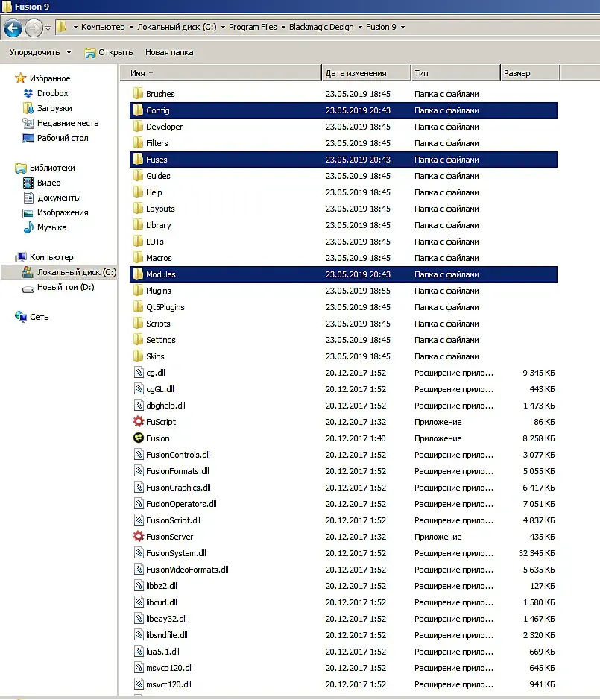Select the Filters folder name
This screenshot has height=700, width=600.
tap(157, 143)
